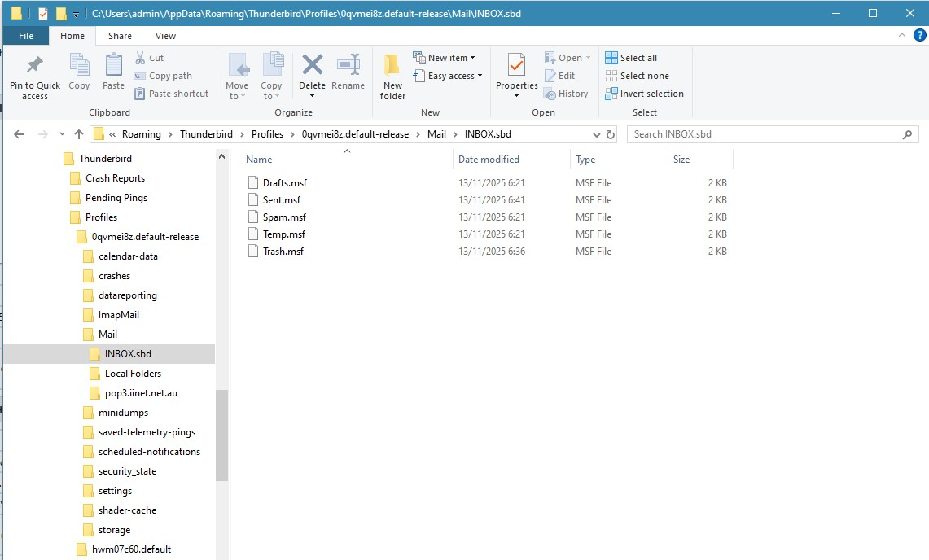This screenshot has width=929, height=560.
Task: Expand the Easy access dropdown
Action: tap(448, 76)
